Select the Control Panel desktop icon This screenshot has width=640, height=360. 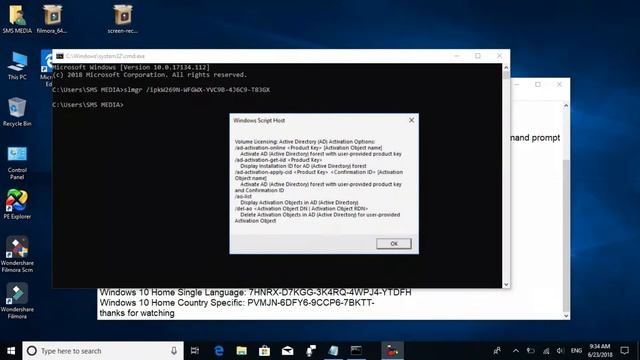point(17,162)
